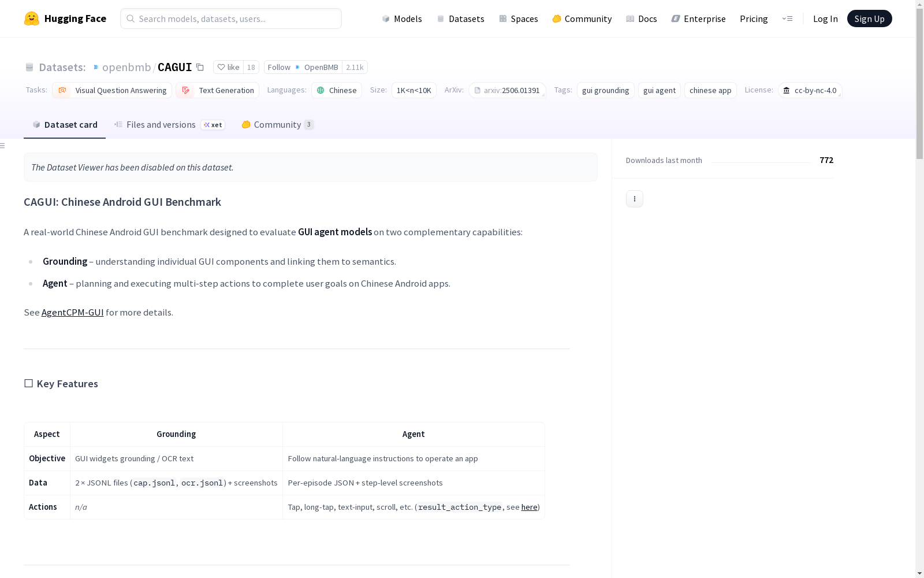
Task: Click the Text Generation task icon
Action: [186, 90]
